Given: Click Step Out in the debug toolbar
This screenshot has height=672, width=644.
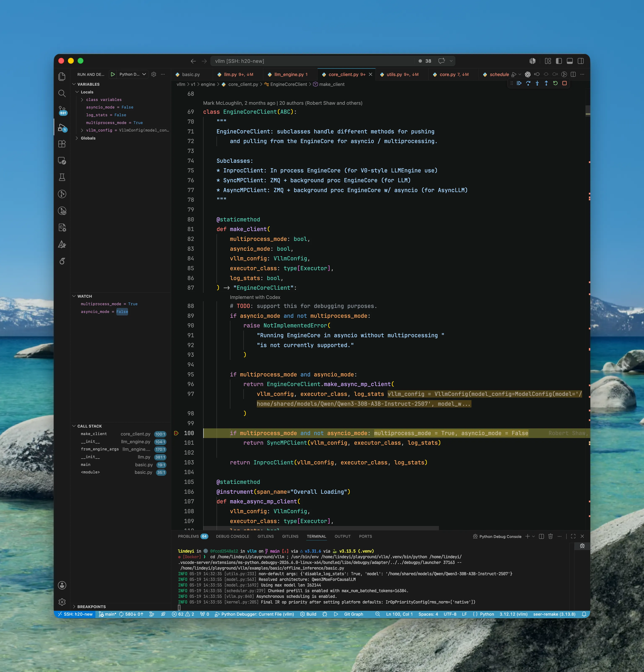Looking at the screenshot, I should point(546,83).
